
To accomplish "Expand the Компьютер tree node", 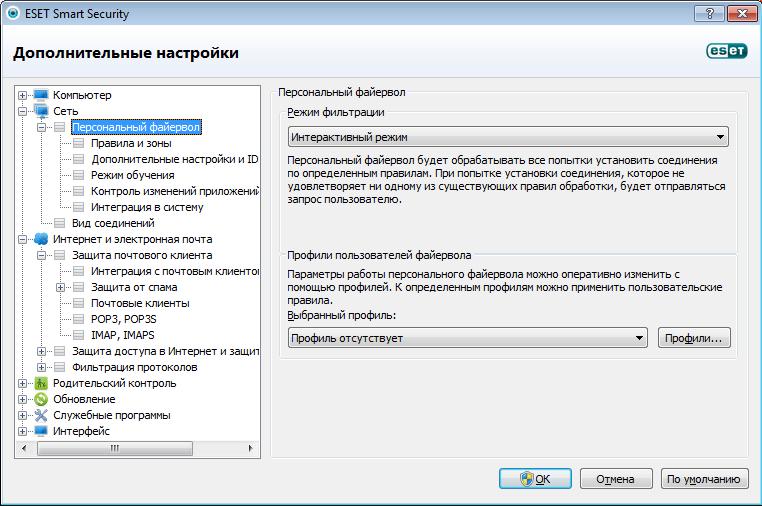I will (x=22, y=95).
